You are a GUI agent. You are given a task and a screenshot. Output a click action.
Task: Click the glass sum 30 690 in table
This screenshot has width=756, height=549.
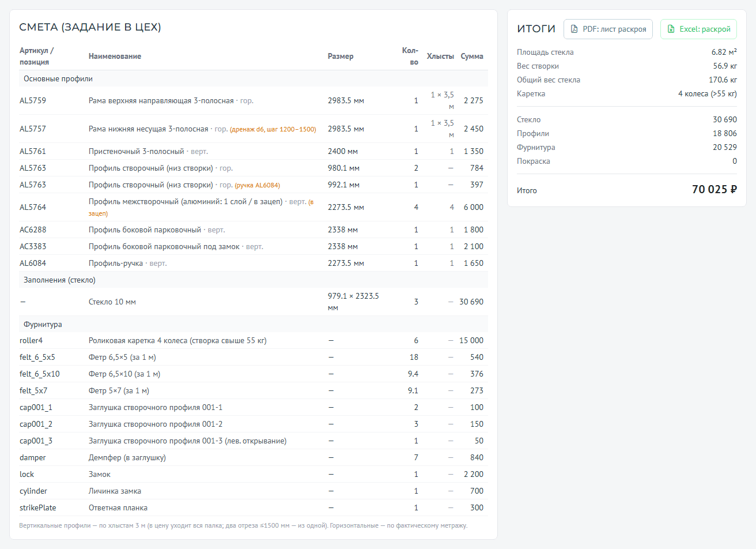point(471,302)
